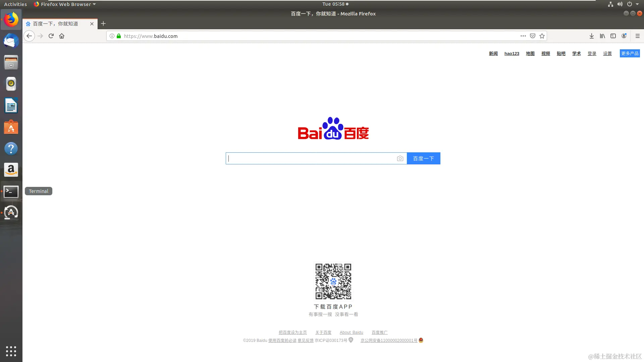Open the Firefox home page icon
Screen dimensions: 644x362
(62, 36)
